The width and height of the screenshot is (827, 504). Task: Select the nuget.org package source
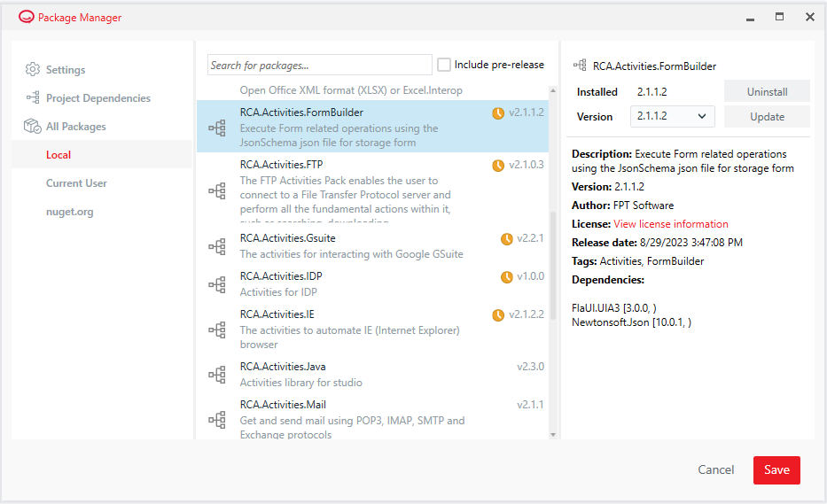click(70, 212)
